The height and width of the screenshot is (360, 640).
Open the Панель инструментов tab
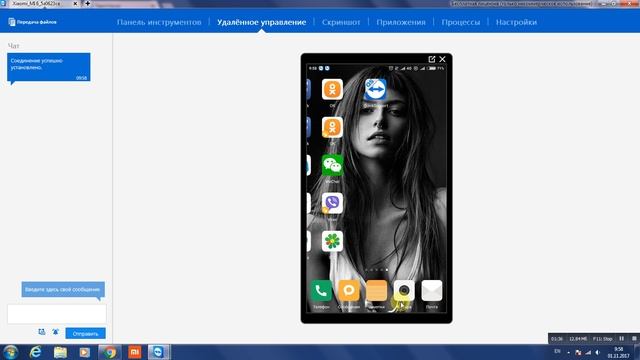pos(159,22)
